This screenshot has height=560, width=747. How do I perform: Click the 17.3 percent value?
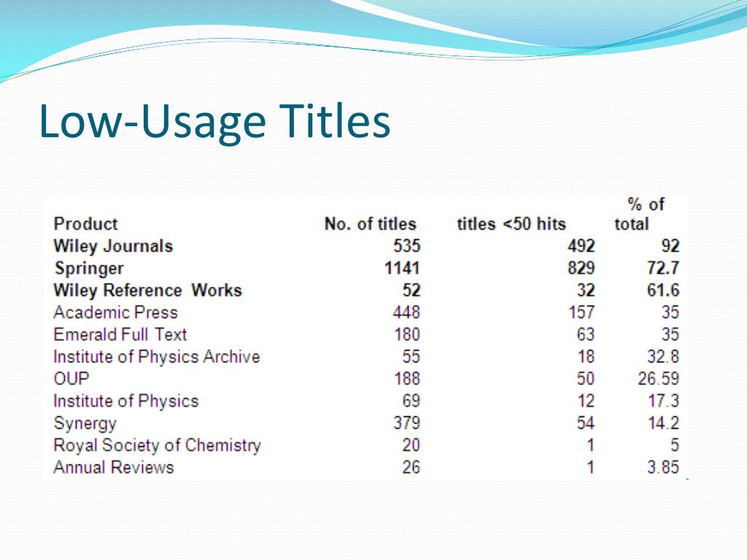coord(664,401)
